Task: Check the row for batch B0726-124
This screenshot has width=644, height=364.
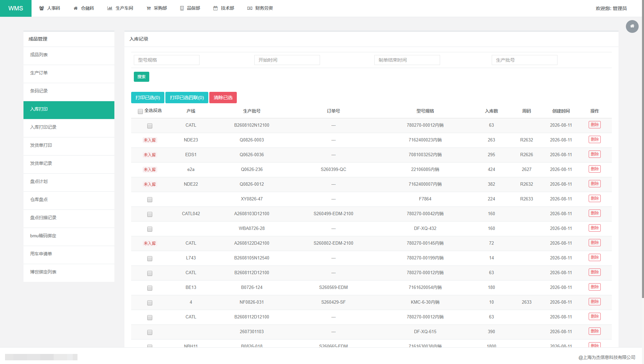Action: coord(150,288)
